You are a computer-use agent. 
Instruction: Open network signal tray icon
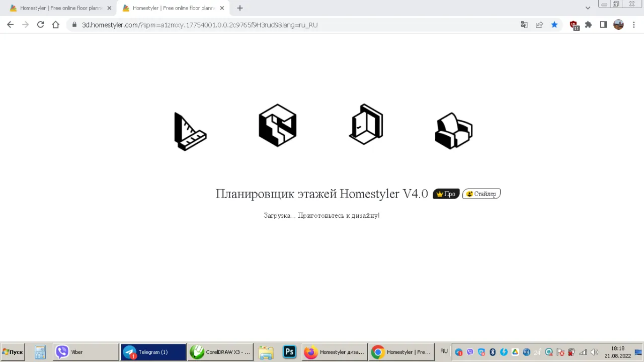[583, 352]
